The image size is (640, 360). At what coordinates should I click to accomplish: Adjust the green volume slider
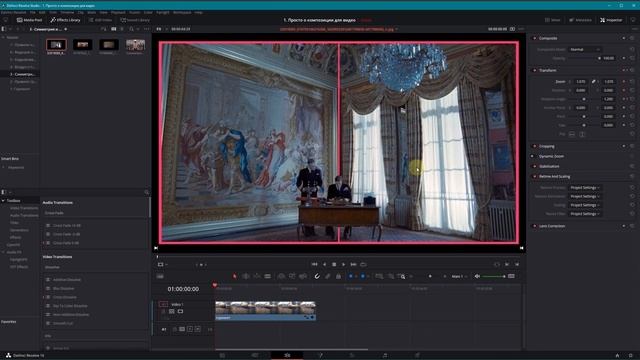[x=493, y=276]
